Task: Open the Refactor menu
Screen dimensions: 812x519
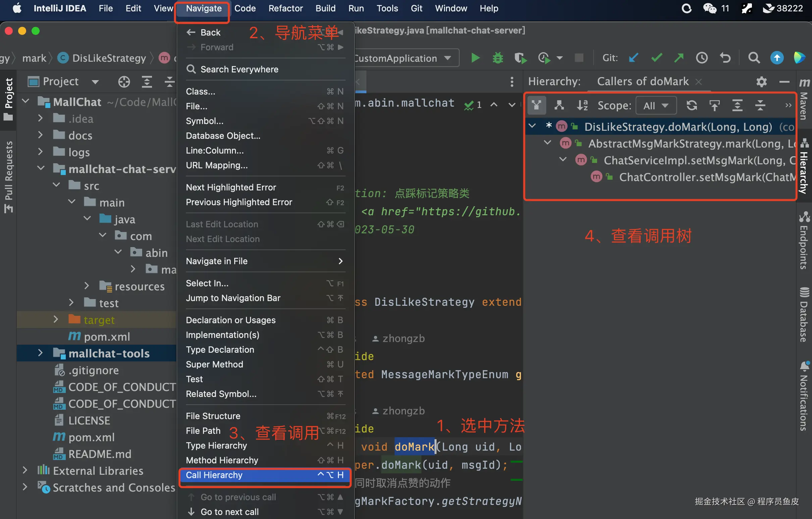Action: tap(285, 8)
